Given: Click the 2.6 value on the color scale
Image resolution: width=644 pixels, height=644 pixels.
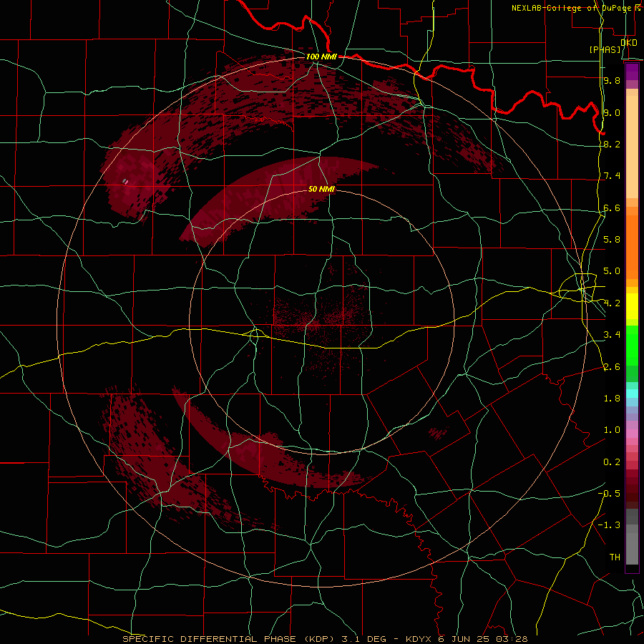Looking at the screenshot, I should [612, 367].
